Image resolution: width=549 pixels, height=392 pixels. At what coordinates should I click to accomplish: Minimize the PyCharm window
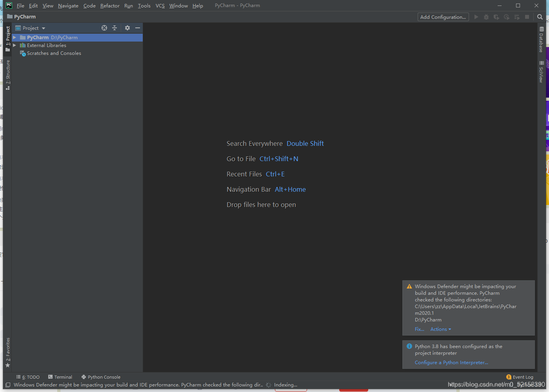pos(500,5)
